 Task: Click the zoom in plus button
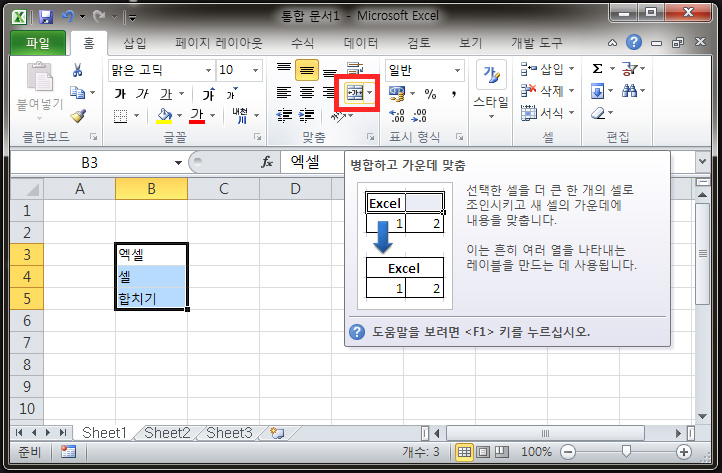point(684,452)
